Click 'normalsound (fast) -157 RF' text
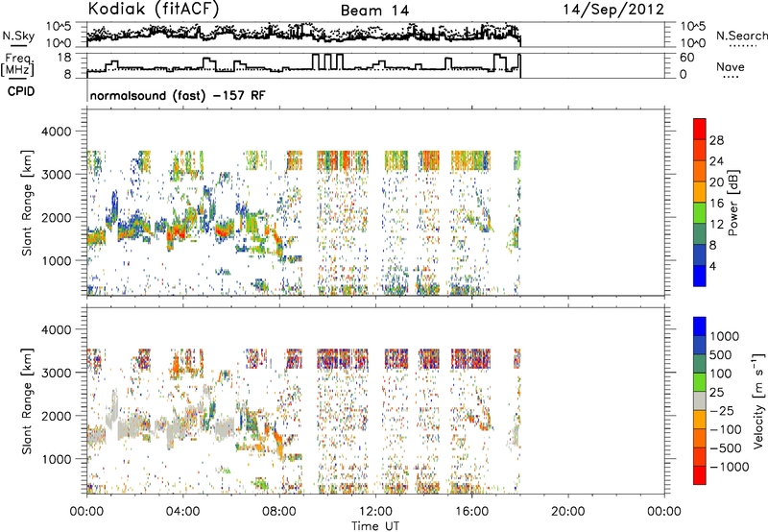768x532 pixels. point(178,95)
